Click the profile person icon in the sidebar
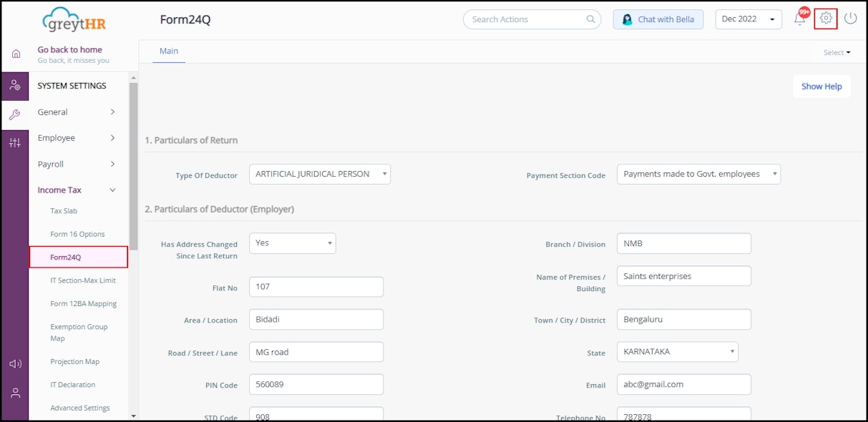 [16, 392]
